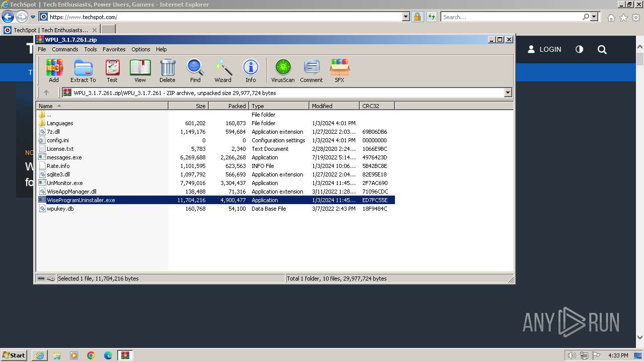Select wpukey.db file

(x=60, y=209)
